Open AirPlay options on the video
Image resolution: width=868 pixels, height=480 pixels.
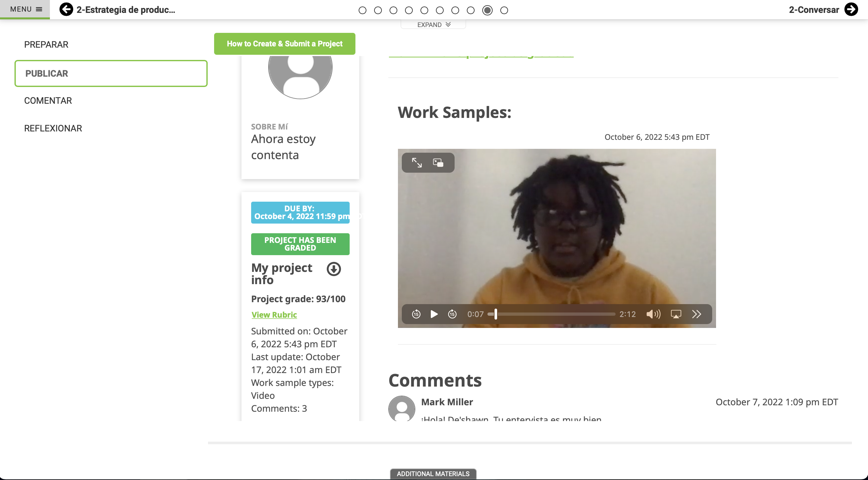click(x=676, y=314)
